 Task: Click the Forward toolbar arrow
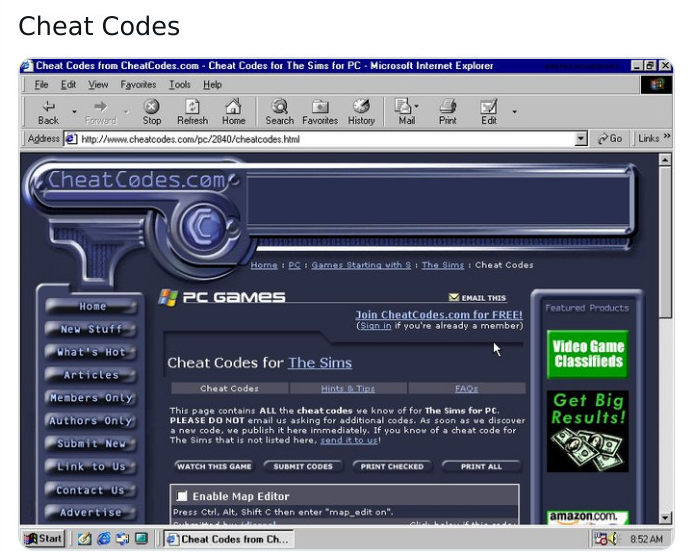coord(100,112)
